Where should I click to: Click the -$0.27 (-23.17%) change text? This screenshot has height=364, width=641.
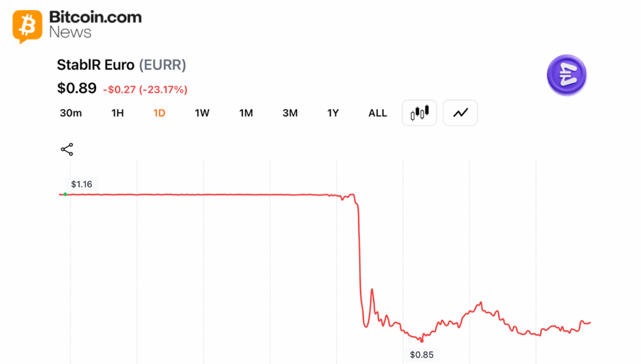click(x=145, y=90)
